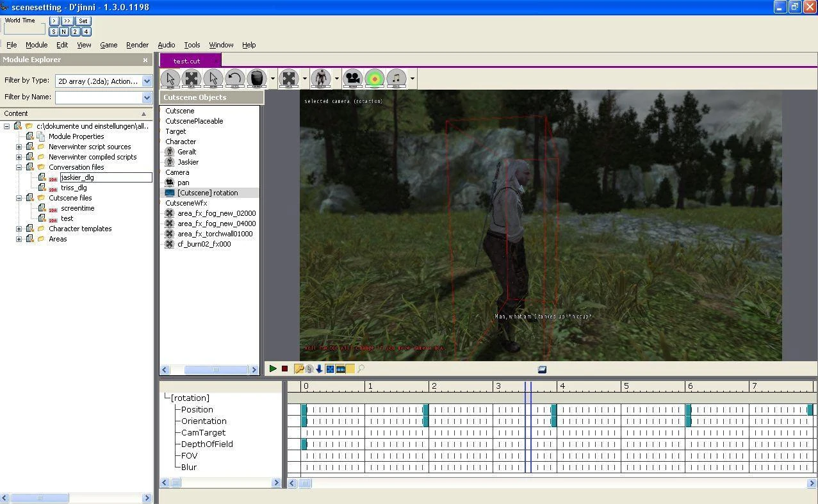Screen dimensions: 818x504
Task: Open the Tools menu
Action: pos(192,45)
